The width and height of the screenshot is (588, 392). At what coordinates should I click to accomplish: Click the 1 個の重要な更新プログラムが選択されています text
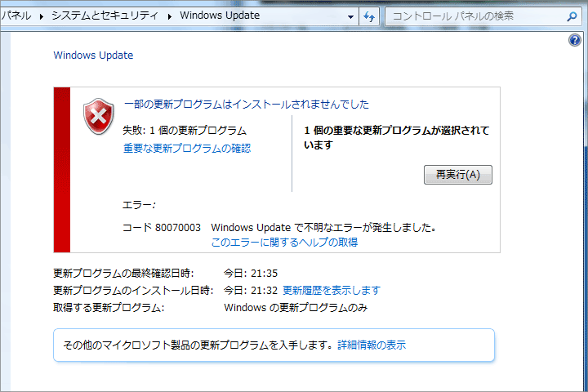click(x=397, y=138)
